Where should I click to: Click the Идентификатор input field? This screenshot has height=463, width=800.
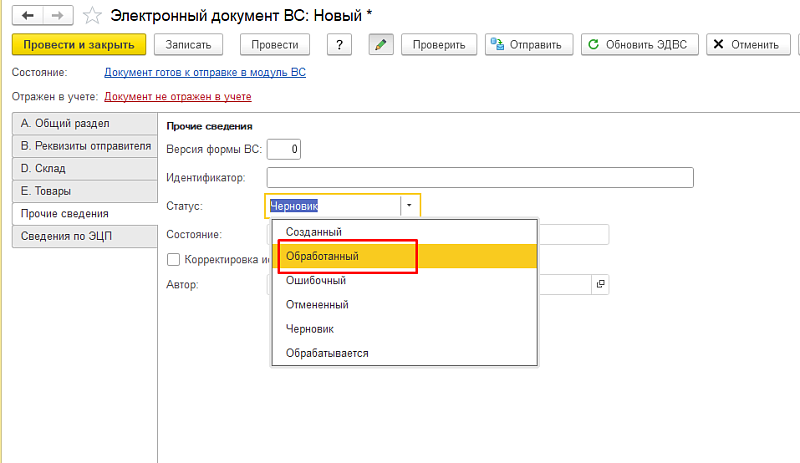480,178
